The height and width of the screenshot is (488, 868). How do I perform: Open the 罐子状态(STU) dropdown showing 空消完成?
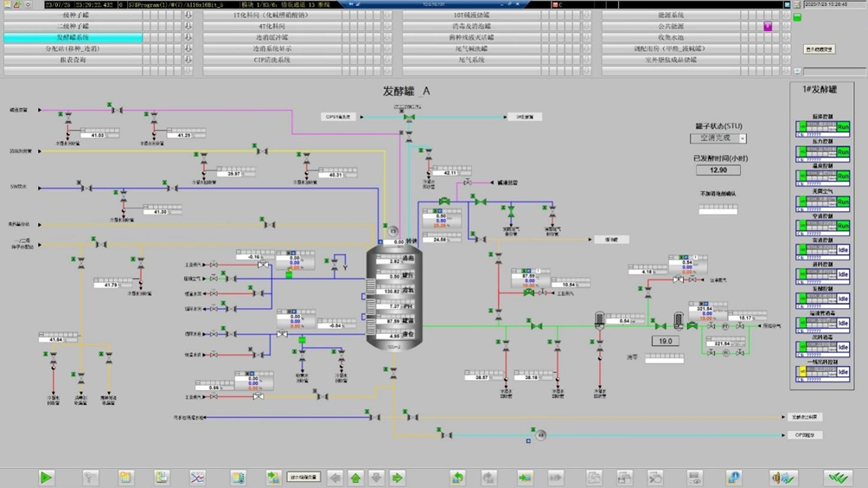point(718,138)
